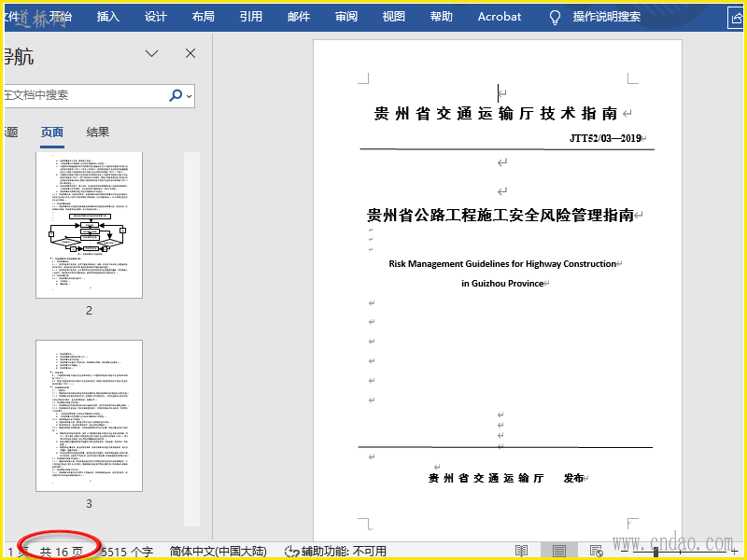
Task: Open the 审阅 ribbon tab
Action: point(346,17)
